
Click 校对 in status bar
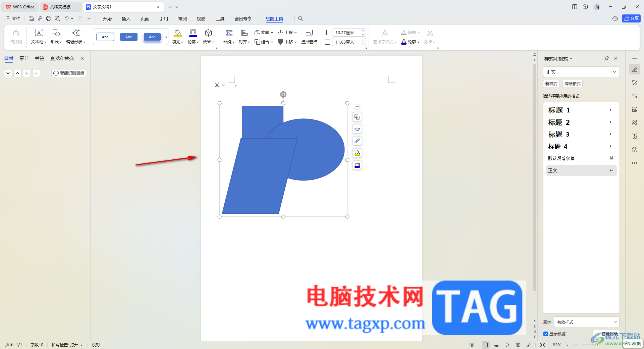96,345
